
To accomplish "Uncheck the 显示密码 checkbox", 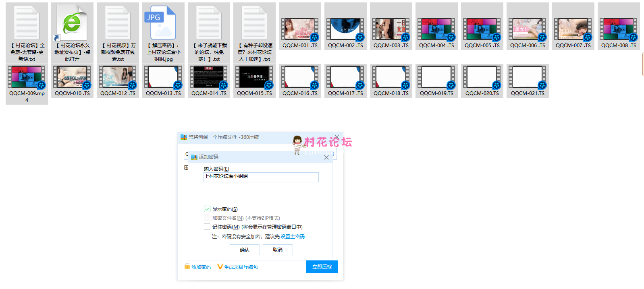I will click(x=207, y=209).
